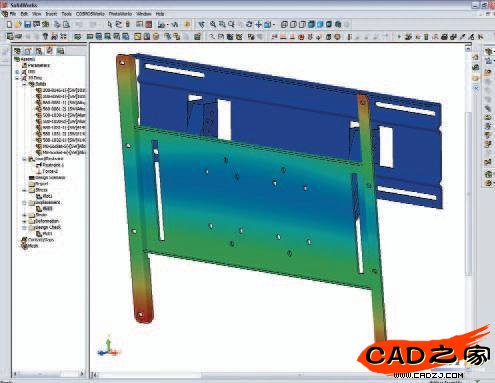Open file using the Open folder icon

coord(18,24)
